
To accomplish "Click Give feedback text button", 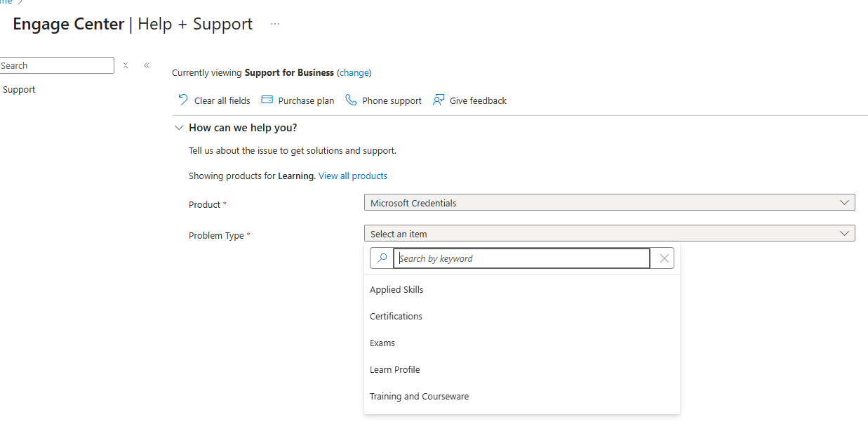I will pos(478,100).
